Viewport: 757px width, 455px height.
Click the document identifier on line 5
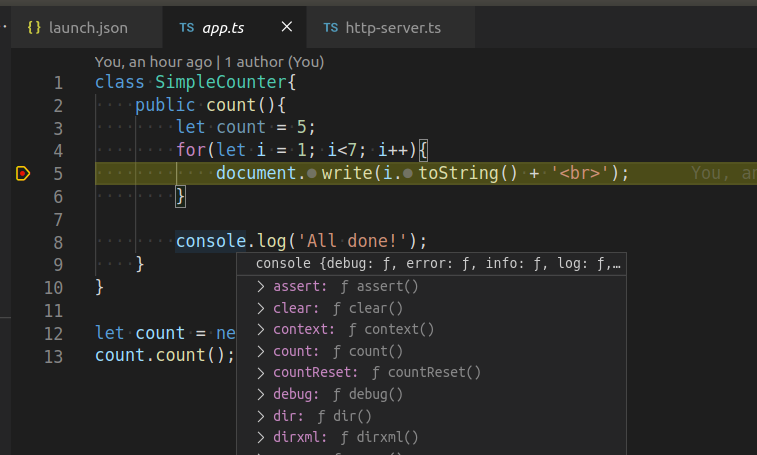point(256,173)
